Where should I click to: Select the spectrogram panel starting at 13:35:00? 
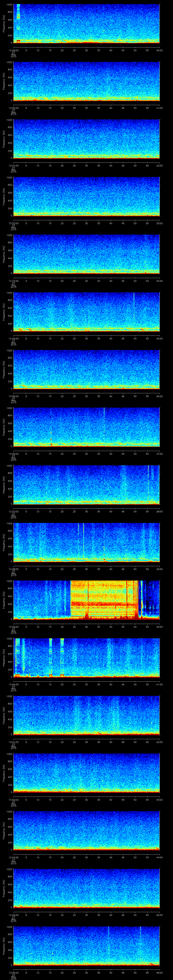87,369
